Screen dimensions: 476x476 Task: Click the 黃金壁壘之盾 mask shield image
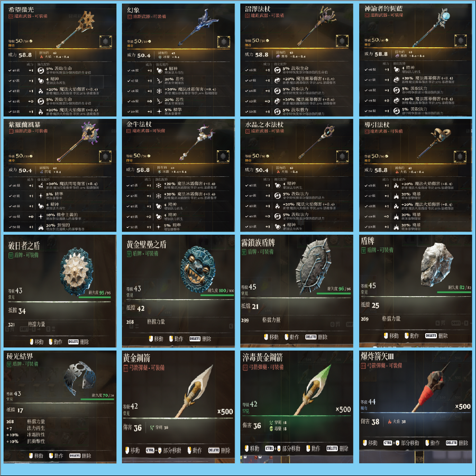tap(198, 269)
